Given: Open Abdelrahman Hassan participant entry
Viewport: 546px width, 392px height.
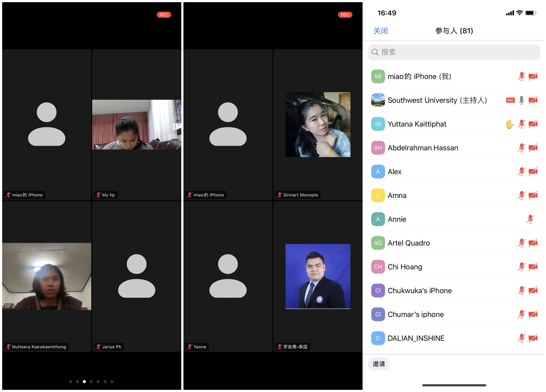Looking at the screenshot, I should click(423, 148).
